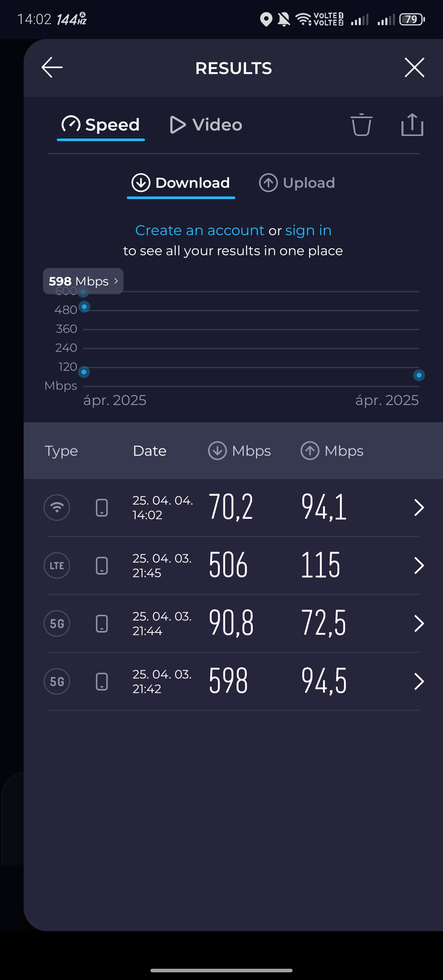Select the Speed tab
Image resolution: width=443 pixels, height=980 pixels.
pyautogui.click(x=101, y=125)
